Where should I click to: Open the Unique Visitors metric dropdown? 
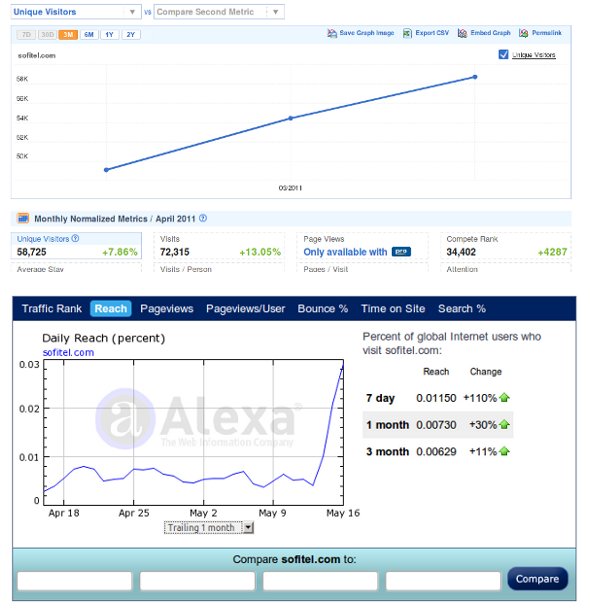pyautogui.click(x=76, y=12)
